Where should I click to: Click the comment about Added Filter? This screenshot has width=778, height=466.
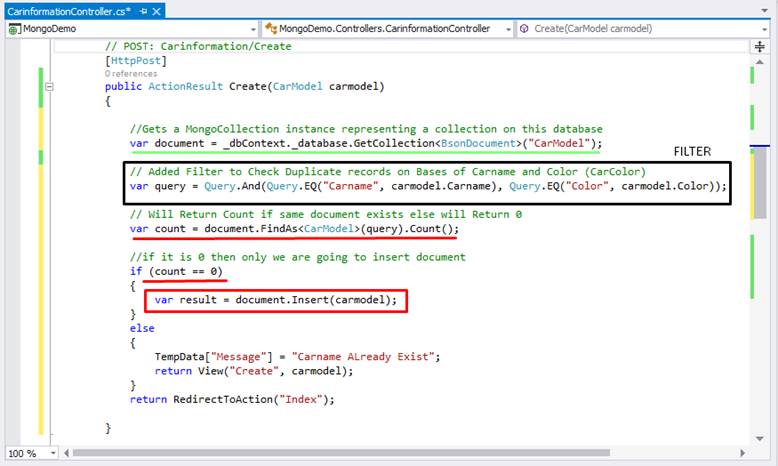388,172
